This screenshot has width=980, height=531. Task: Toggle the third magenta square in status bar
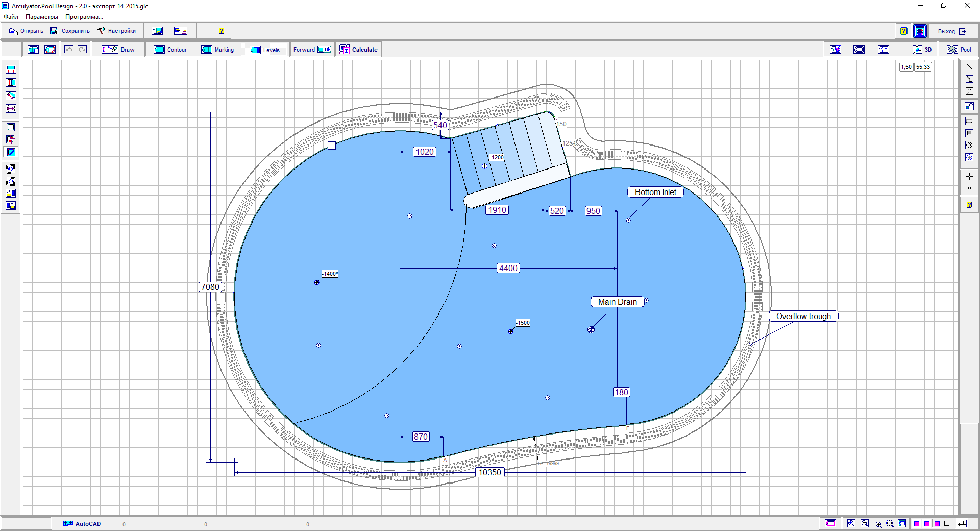tap(937, 524)
